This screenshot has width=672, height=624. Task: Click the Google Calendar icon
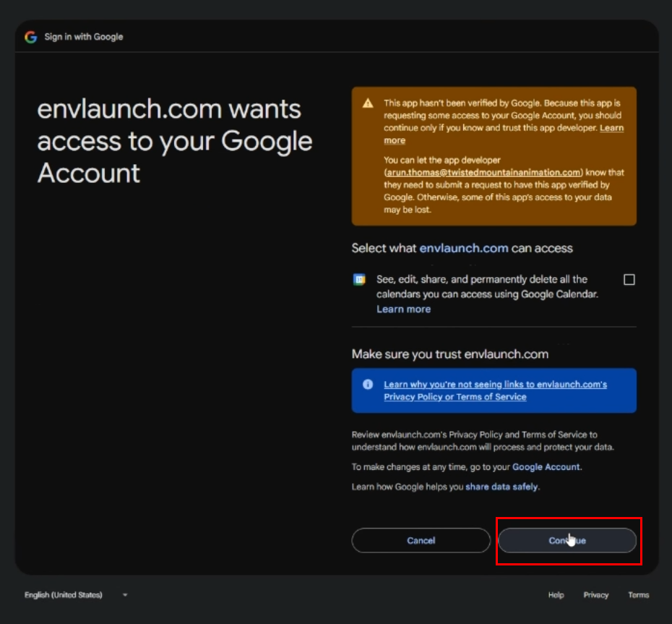(359, 280)
